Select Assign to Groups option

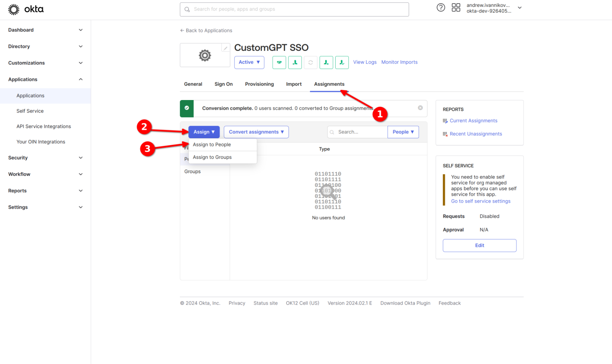(212, 157)
